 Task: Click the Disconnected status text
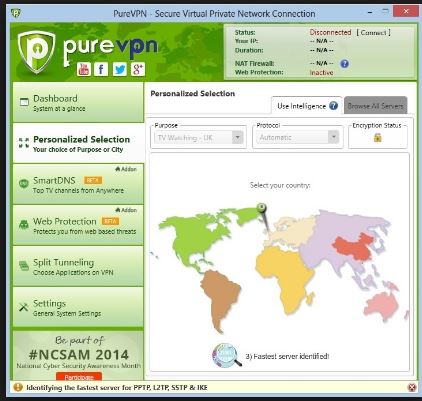[330, 32]
